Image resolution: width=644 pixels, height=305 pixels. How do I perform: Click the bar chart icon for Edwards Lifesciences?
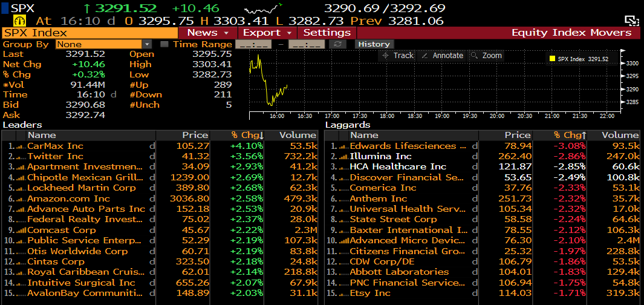(x=344, y=146)
